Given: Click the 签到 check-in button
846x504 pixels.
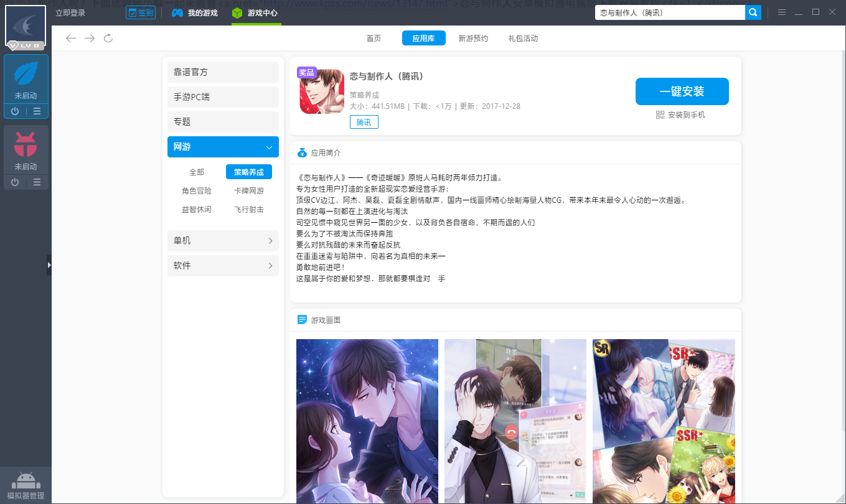Looking at the screenshot, I should click(141, 12).
